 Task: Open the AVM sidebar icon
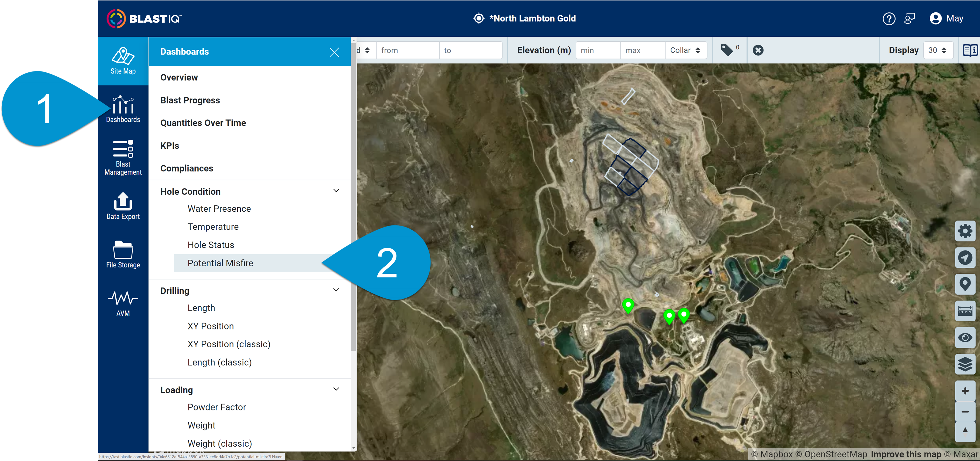[123, 303]
